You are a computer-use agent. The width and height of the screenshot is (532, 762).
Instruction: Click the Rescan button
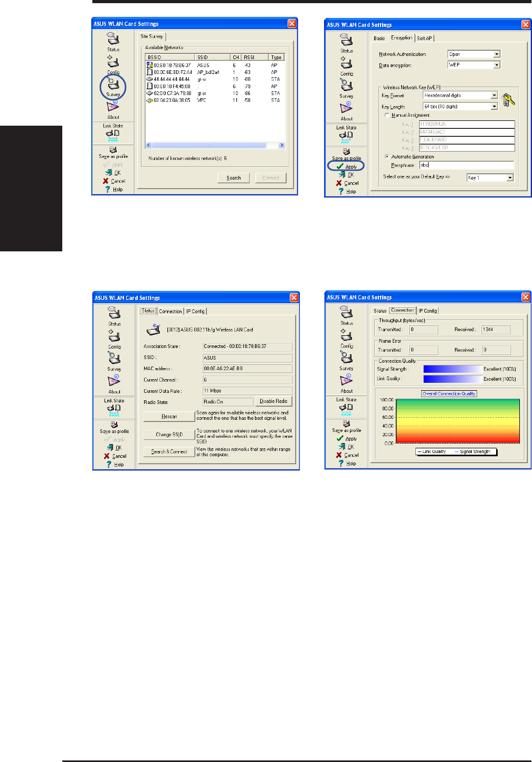pyautogui.click(x=169, y=417)
